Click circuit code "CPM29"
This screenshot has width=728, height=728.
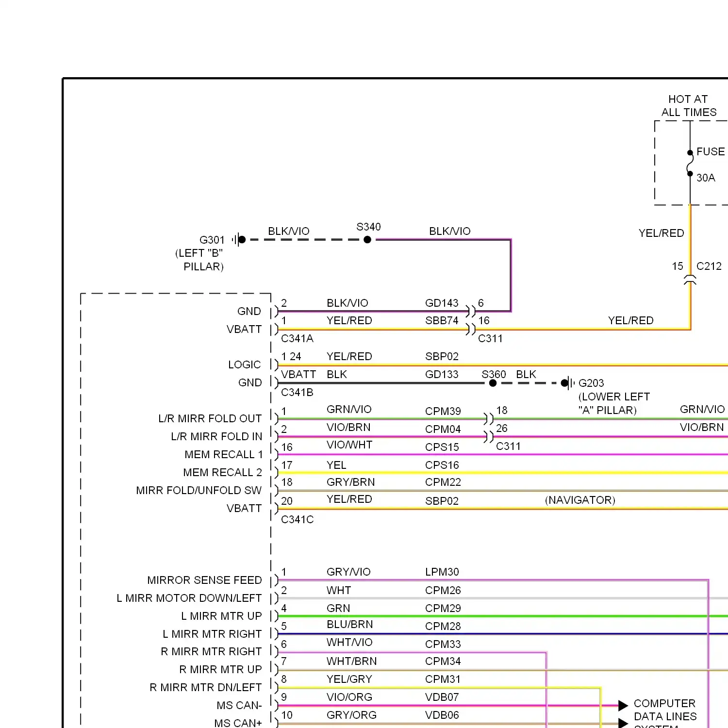pyautogui.click(x=443, y=608)
